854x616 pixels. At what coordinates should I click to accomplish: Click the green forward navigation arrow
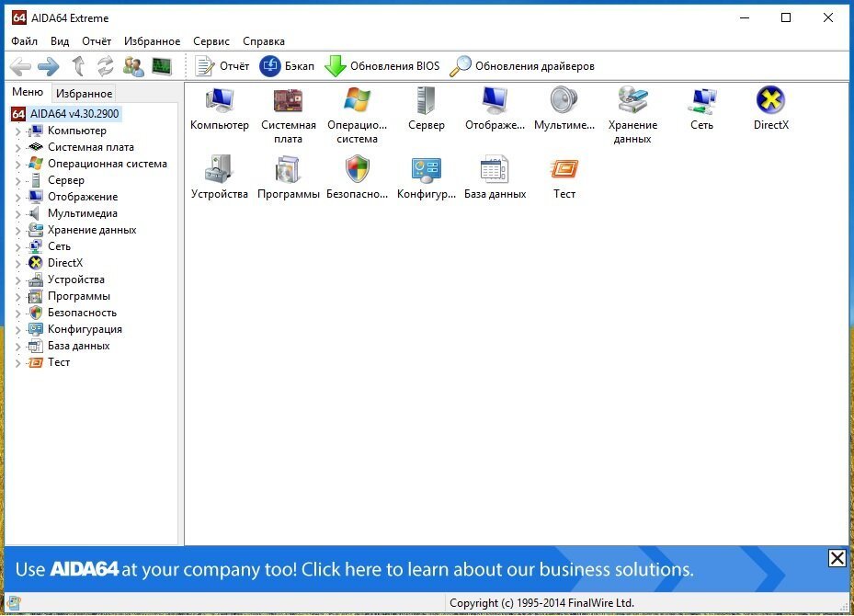click(x=49, y=66)
